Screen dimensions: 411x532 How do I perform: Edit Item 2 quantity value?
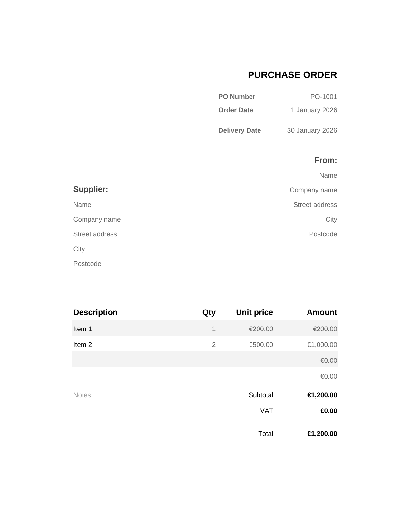[214, 345]
